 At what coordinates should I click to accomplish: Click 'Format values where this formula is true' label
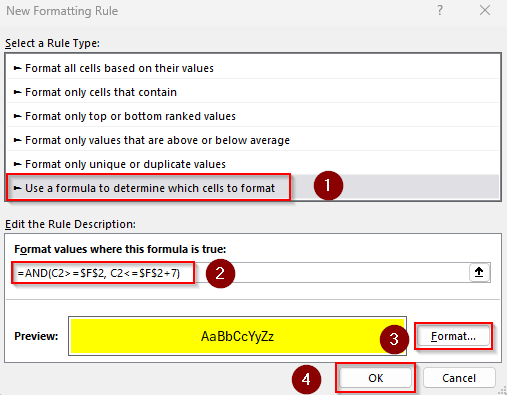[120, 249]
